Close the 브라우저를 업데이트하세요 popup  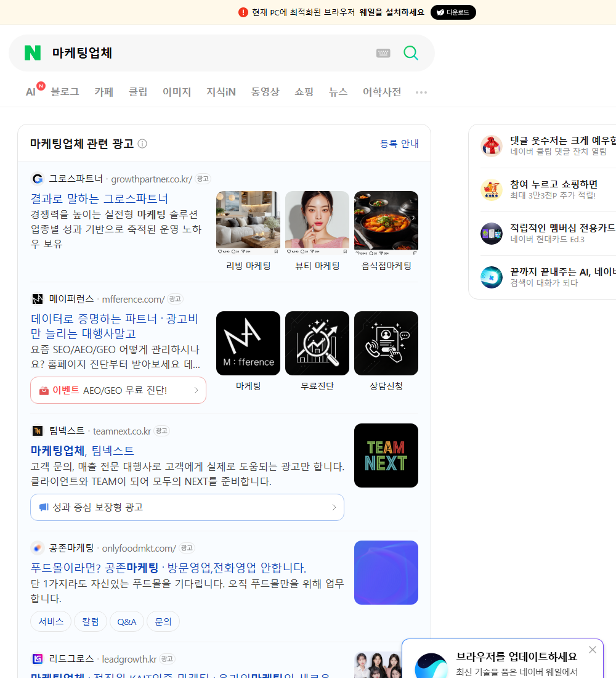[593, 650]
